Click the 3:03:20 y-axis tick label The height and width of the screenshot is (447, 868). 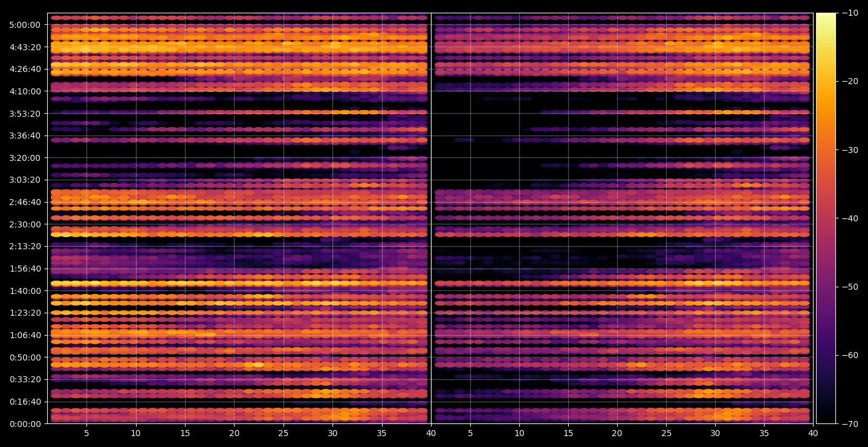(25, 180)
